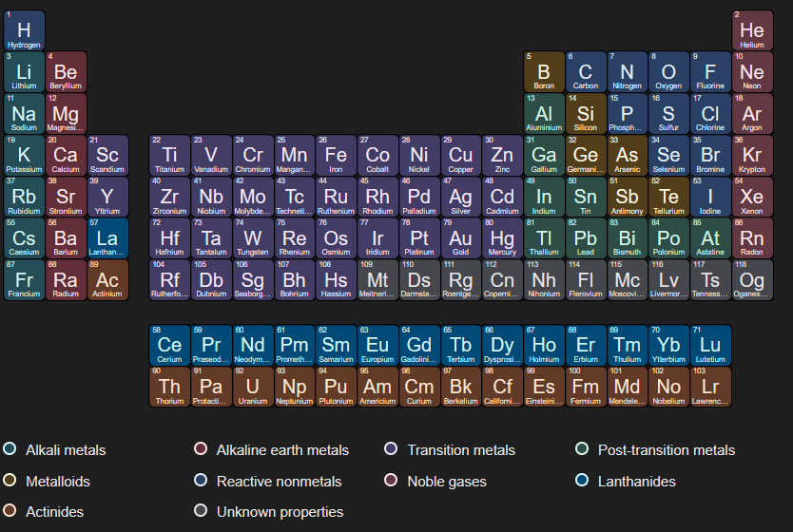Click the Unknown properties legend swatch
The image size is (793, 532).
(201, 511)
